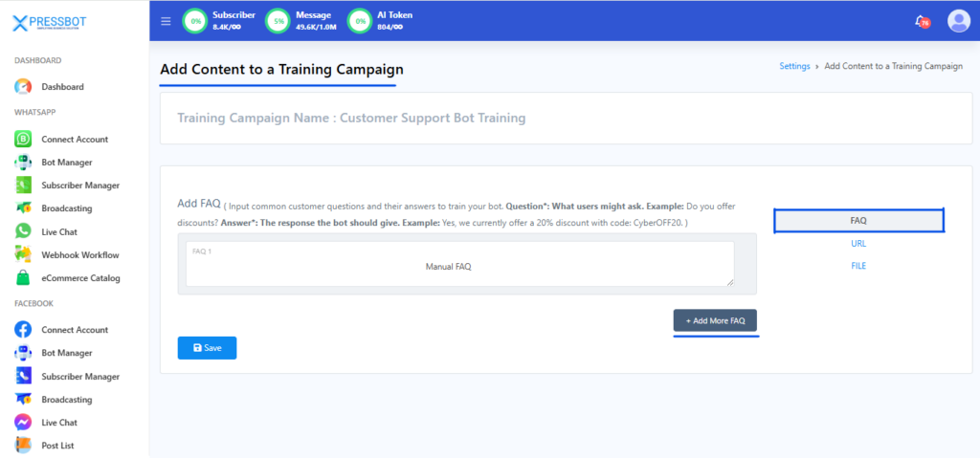Click Facebook Live Chat messenger icon
980x458 pixels.
coord(24,423)
